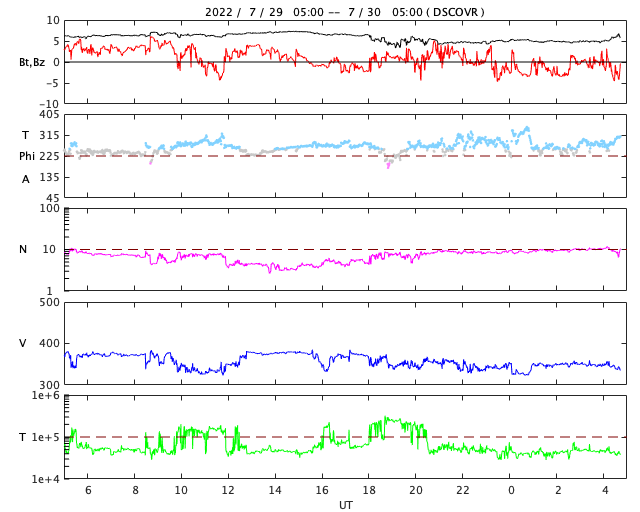This screenshot has height=512, width=640.
Task: Click the -10 value on the Bt,Bz axis
Action: (x=49, y=103)
